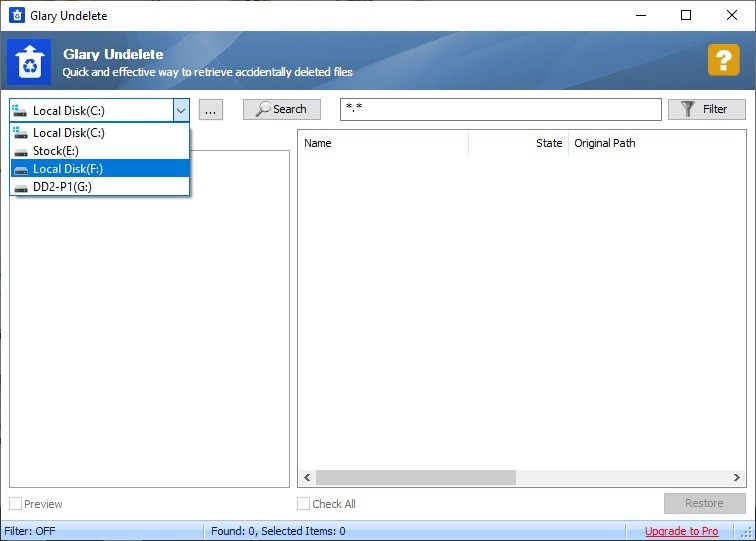Viewport: 756px width, 541px height.
Task: Tick the Check All checkbox
Action: pyautogui.click(x=304, y=504)
